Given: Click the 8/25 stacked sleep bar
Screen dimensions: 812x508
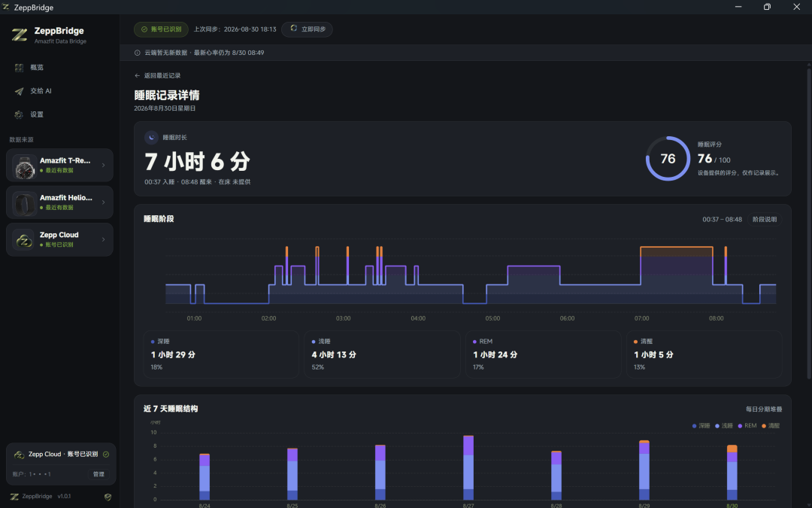Looking at the screenshot, I should click(x=292, y=474).
